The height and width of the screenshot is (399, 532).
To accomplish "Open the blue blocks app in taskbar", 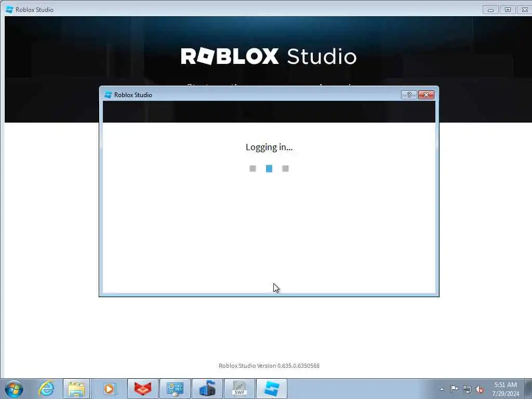I will tap(207, 389).
